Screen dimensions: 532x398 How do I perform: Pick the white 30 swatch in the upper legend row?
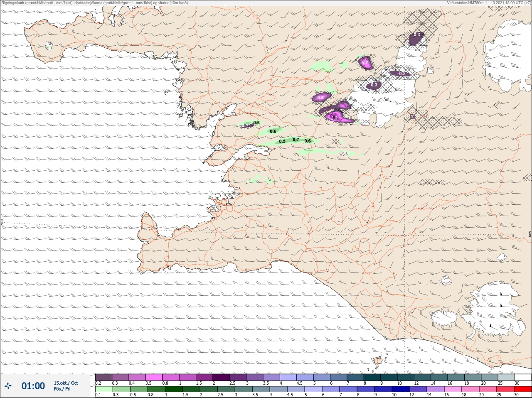pyautogui.click(x=523, y=377)
